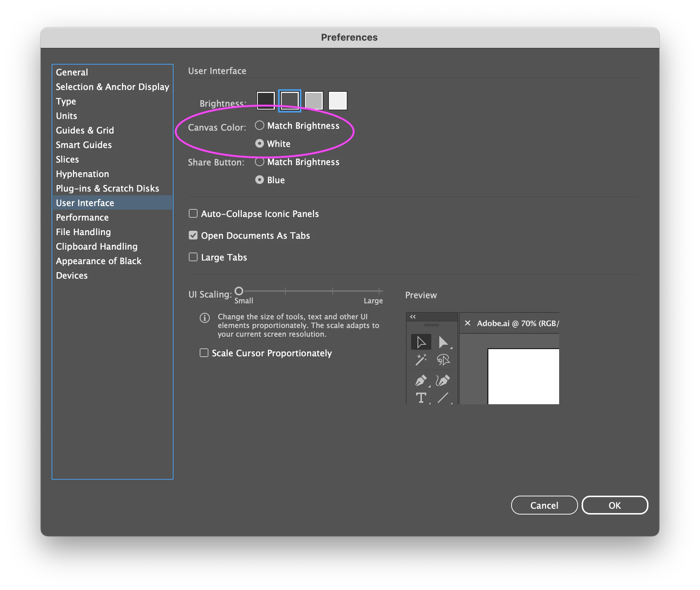Click the Line Segment tool icon in the preview

click(443, 398)
